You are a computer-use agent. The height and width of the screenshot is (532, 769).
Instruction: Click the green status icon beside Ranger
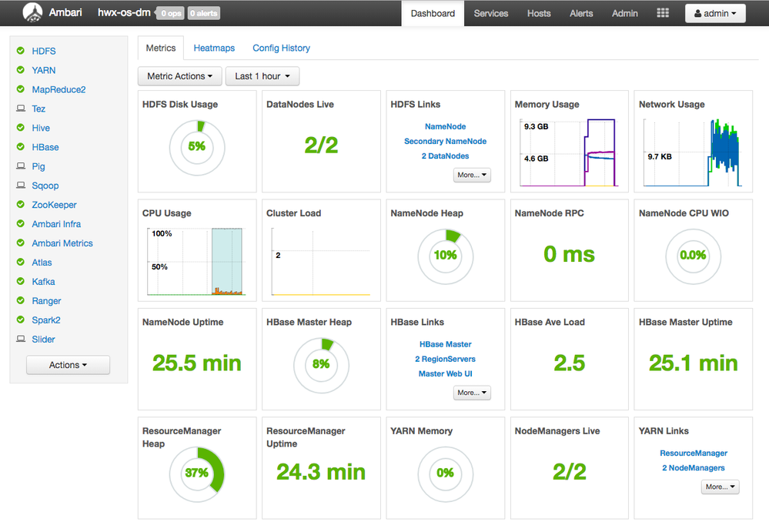[x=21, y=301]
